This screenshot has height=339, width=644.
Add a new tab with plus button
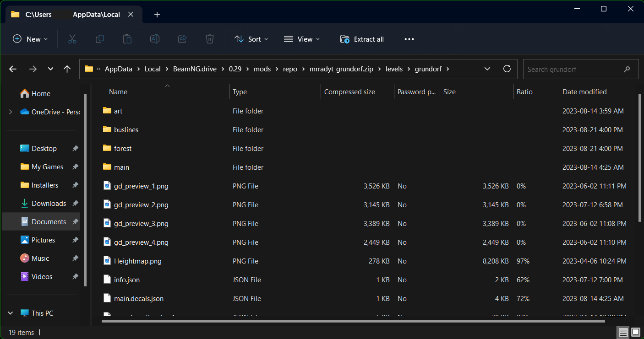[157, 15]
